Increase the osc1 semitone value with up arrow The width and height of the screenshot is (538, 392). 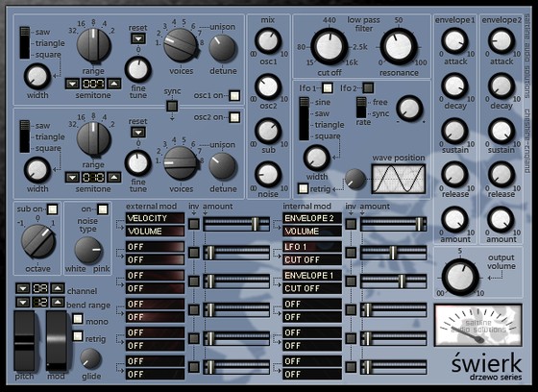114,84
